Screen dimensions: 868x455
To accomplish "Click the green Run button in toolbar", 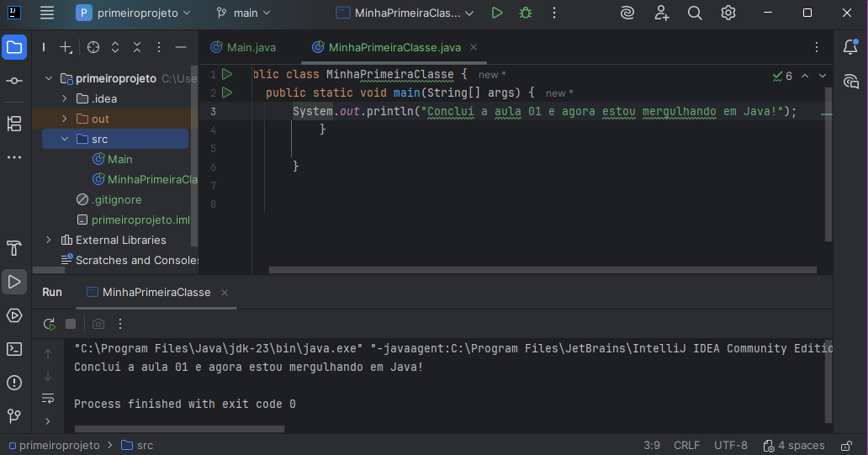I will tap(497, 13).
